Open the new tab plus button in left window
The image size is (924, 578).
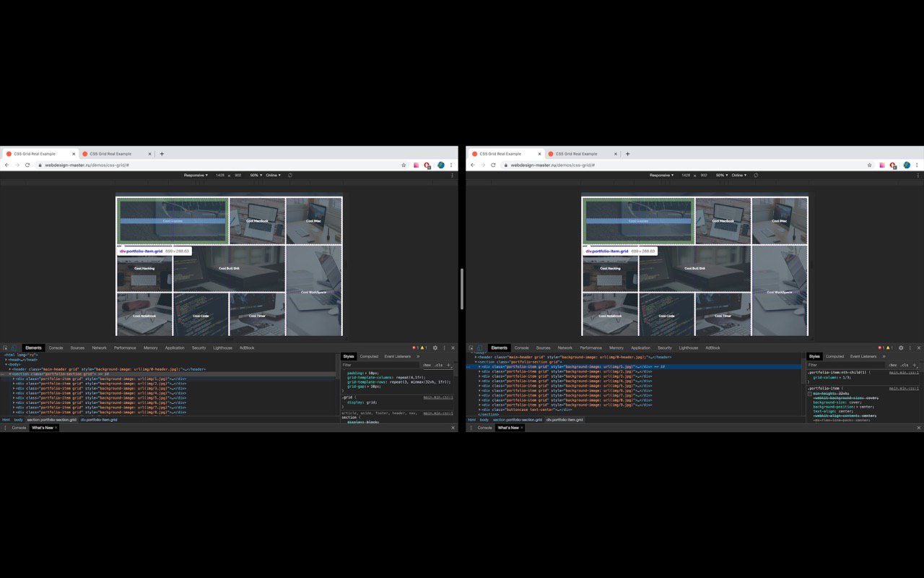162,153
